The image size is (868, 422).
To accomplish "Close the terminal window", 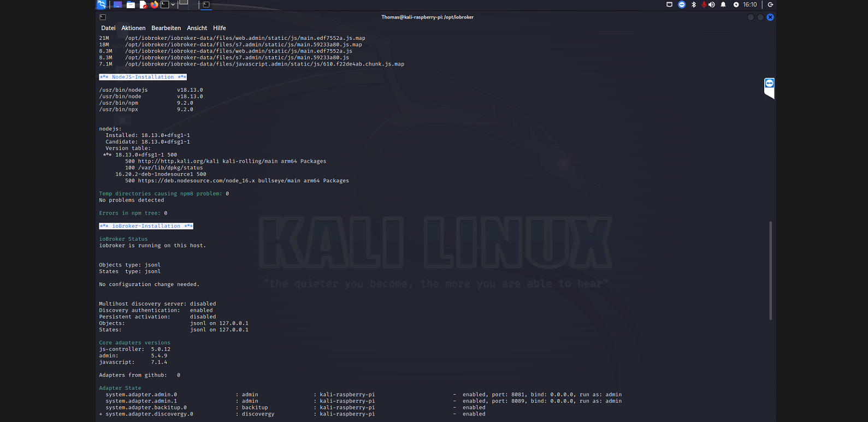I will 770,17.
